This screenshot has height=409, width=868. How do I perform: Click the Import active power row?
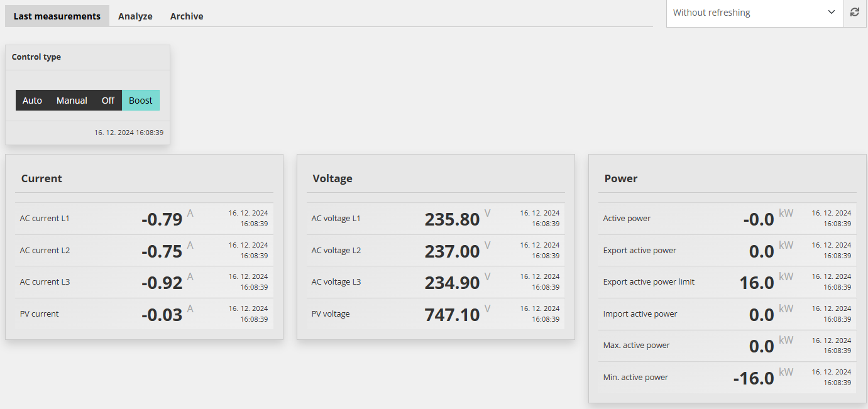[727, 314]
